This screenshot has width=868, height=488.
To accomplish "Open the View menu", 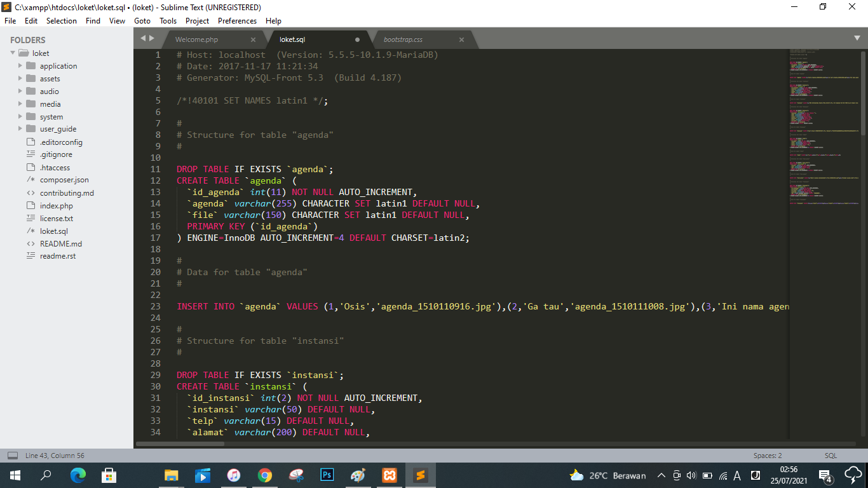I will click(117, 21).
